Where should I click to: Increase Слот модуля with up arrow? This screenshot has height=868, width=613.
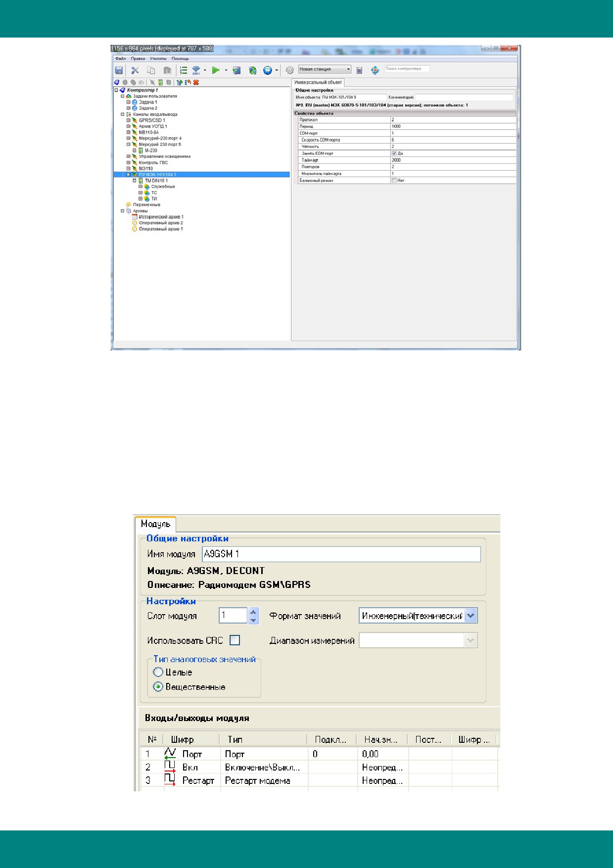pyautogui.click(x=253, y=612)
